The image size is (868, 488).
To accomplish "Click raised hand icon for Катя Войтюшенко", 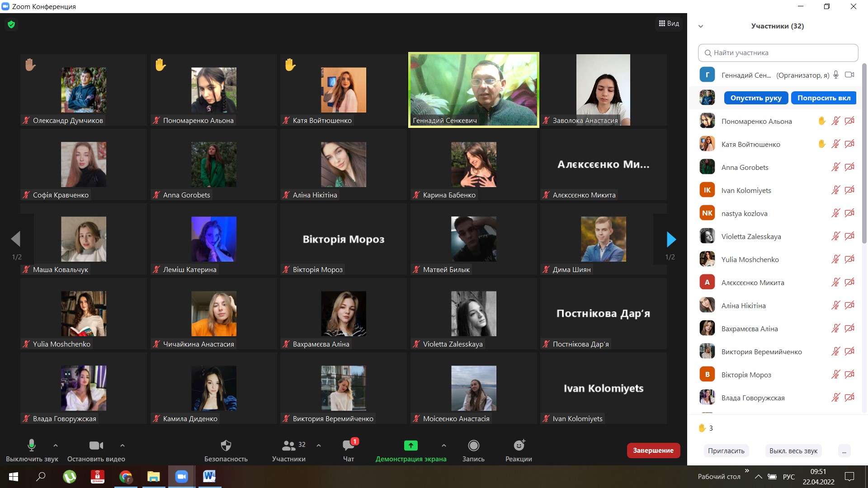I will tap(822, 144).
